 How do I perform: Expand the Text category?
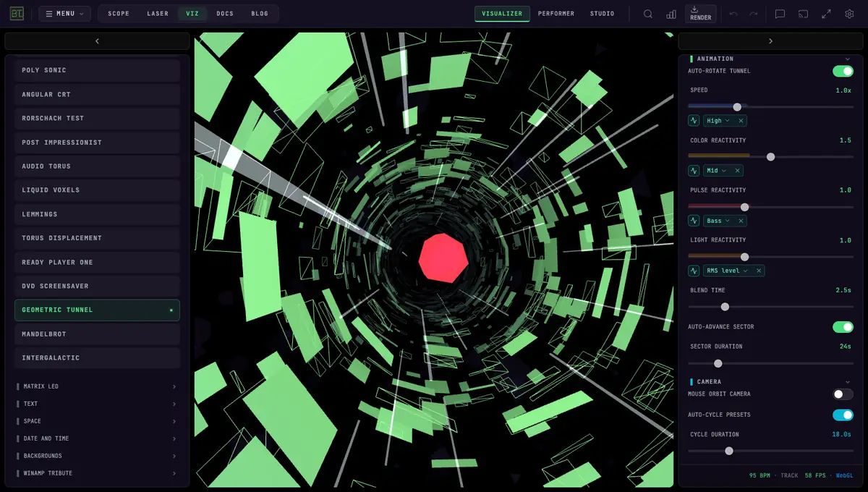[97, 404]
